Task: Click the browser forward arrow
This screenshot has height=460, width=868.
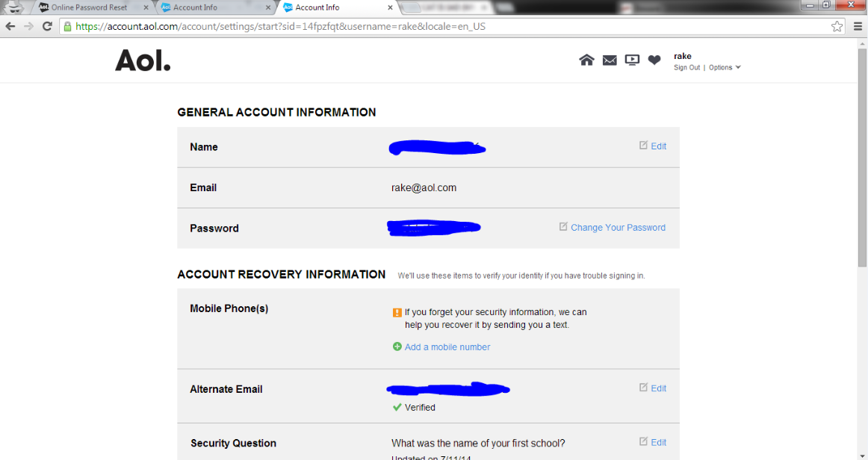Action: click(x=29, y=26)
